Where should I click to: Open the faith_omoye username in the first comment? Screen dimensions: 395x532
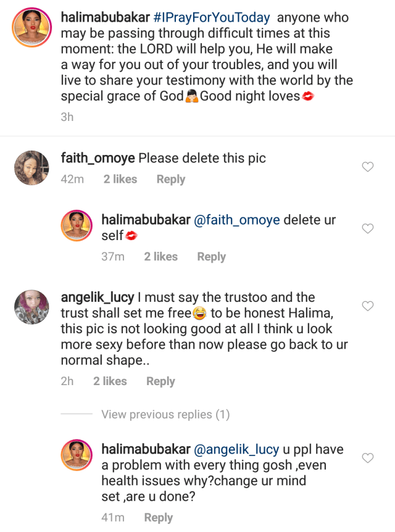[x=98, y=158]
